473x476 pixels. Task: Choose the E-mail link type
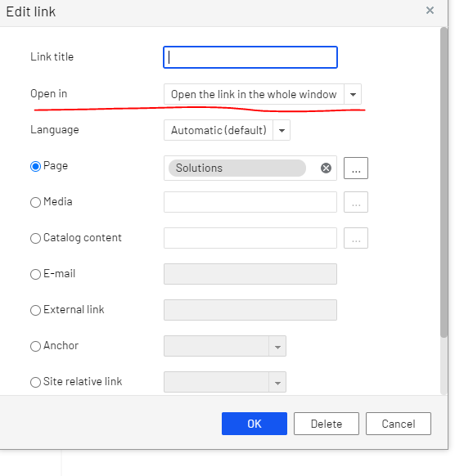(35, 274)
